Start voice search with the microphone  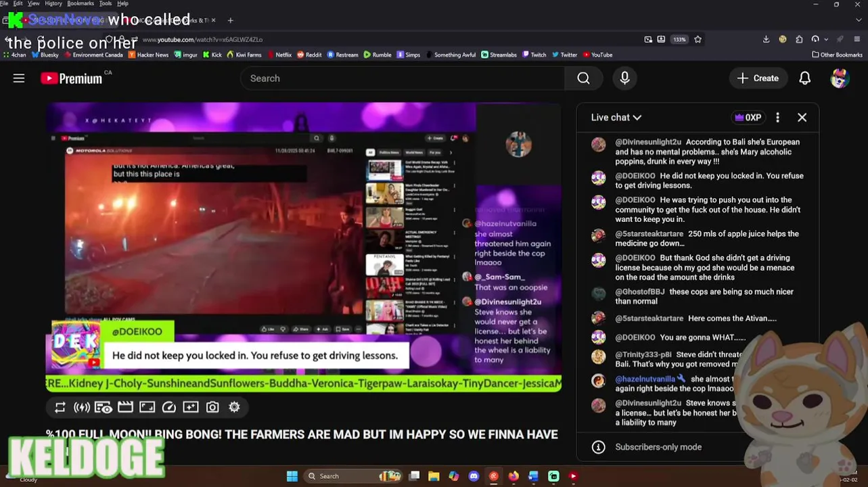[x=624, y=78]
